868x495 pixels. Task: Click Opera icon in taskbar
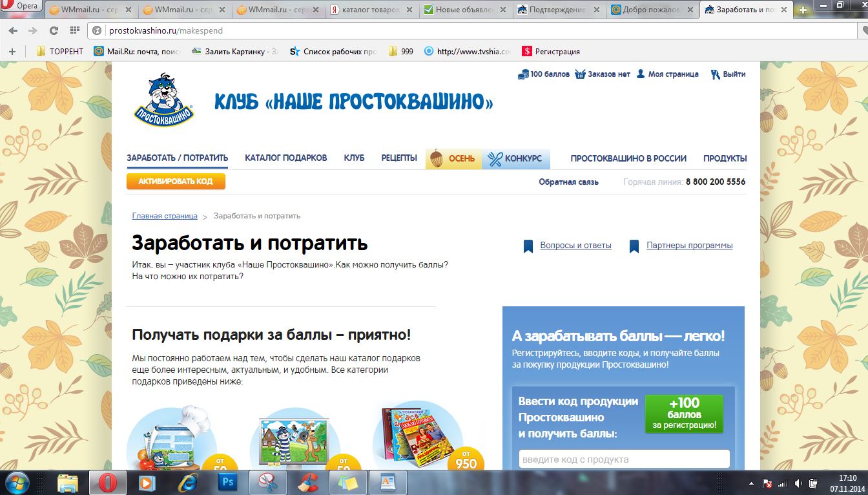tap(107, 483)
